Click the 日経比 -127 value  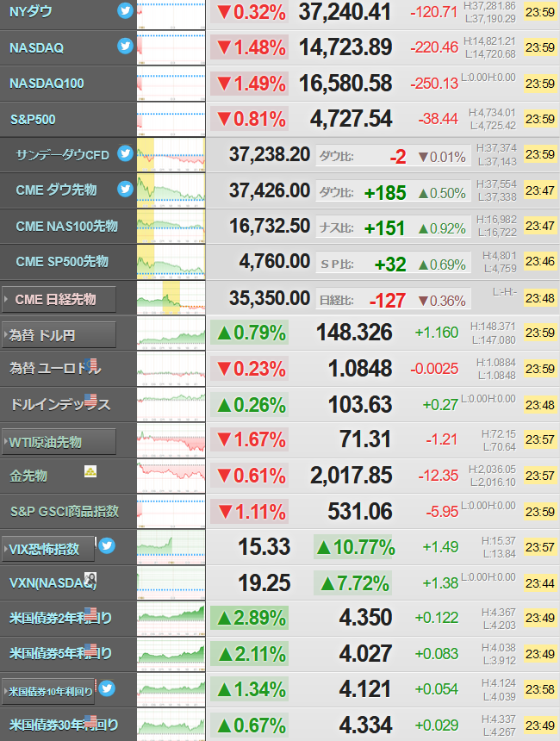[x=388, y=300]
